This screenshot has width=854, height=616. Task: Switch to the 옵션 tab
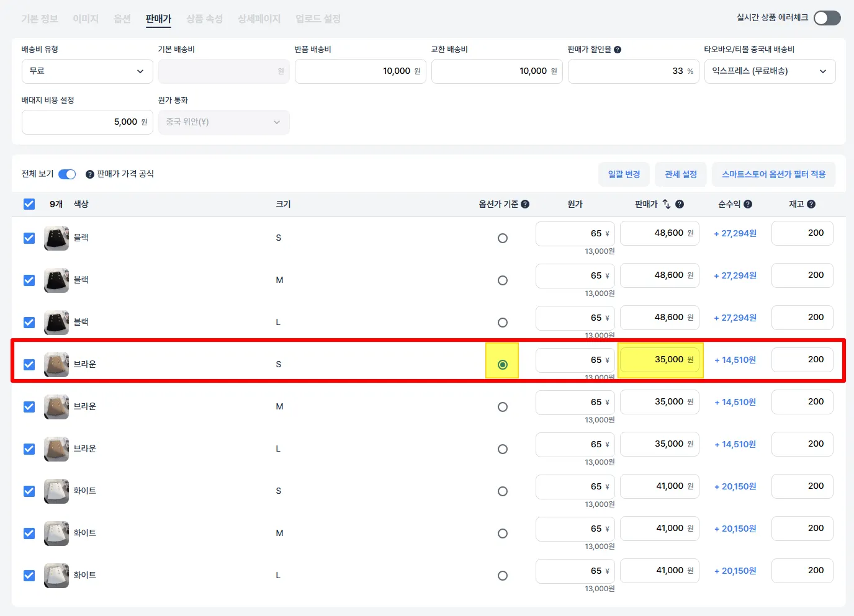click(122, 19)
